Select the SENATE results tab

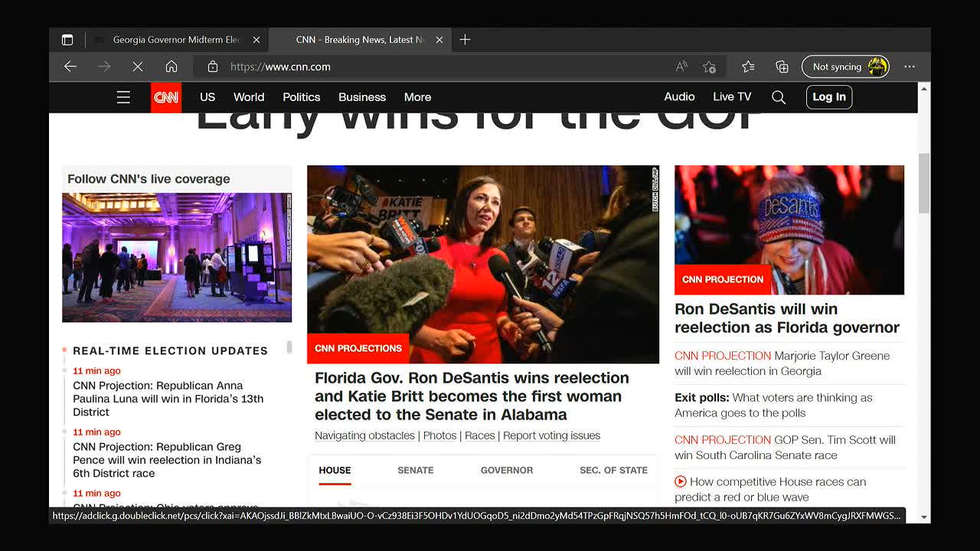(x=416, y=470)
